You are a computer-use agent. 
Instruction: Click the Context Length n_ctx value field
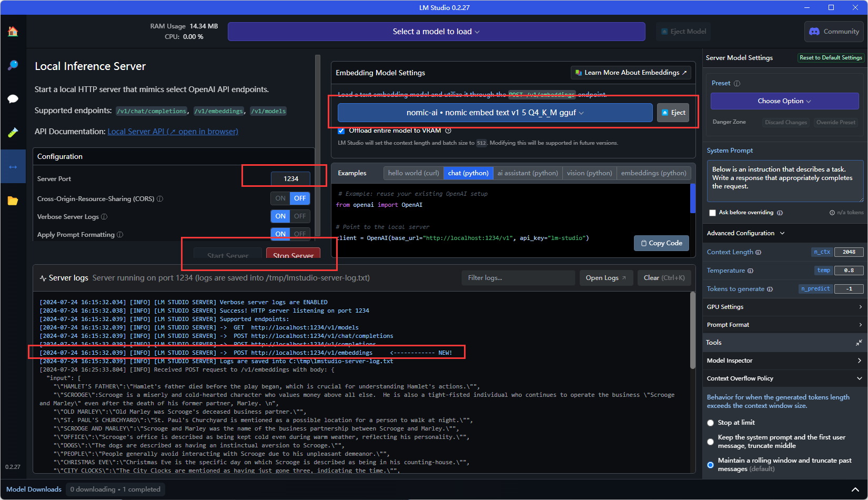point(849,252)
